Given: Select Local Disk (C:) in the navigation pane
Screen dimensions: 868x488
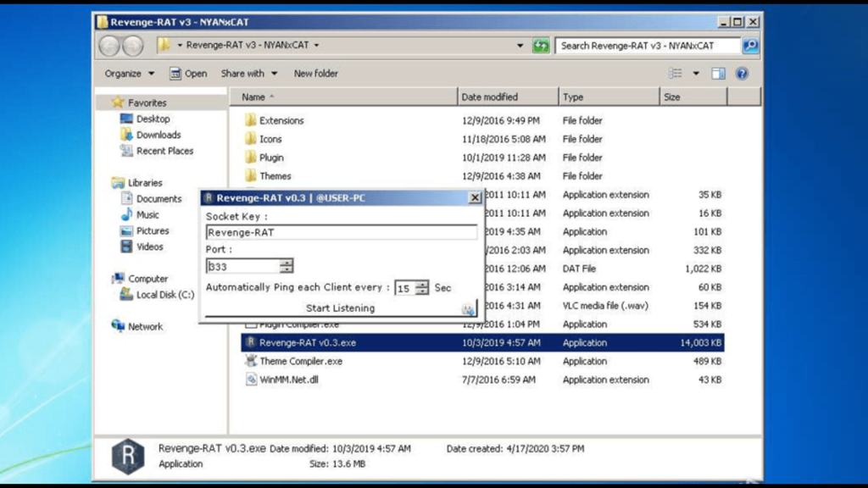Looking at the screenshot, I should pyautogui.click(x=165, y=295).
